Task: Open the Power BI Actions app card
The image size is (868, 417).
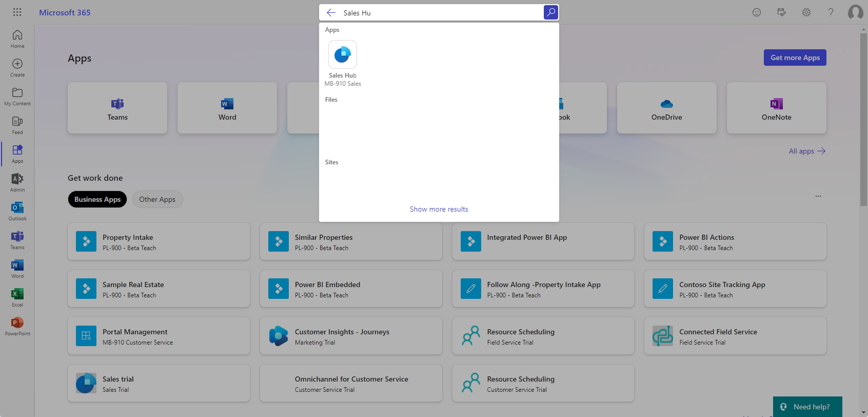Action: point(735,241)
